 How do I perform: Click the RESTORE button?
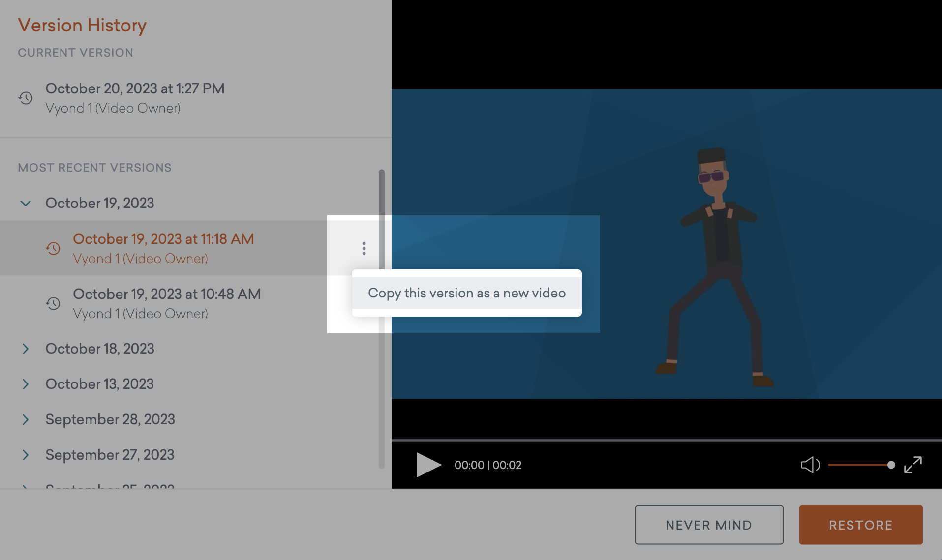(860, 525)
